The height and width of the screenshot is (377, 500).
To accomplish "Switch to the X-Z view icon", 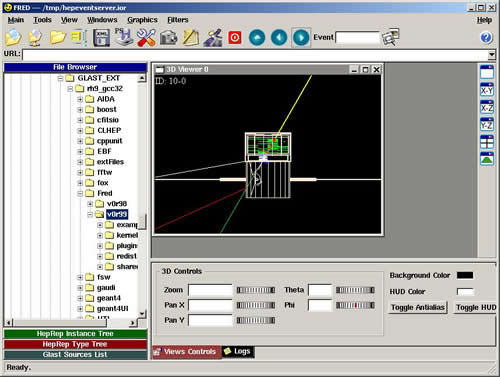I will point(487,107).
